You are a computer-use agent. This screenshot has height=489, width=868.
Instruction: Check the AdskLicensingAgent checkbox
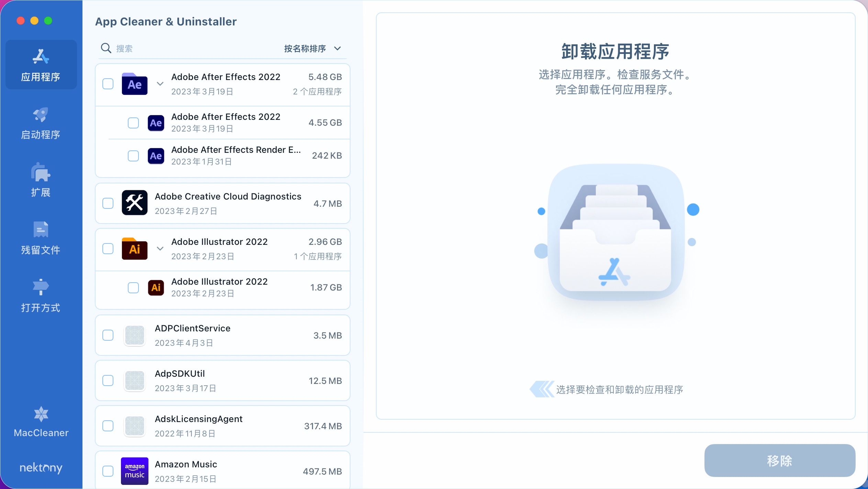pos(108,426)
